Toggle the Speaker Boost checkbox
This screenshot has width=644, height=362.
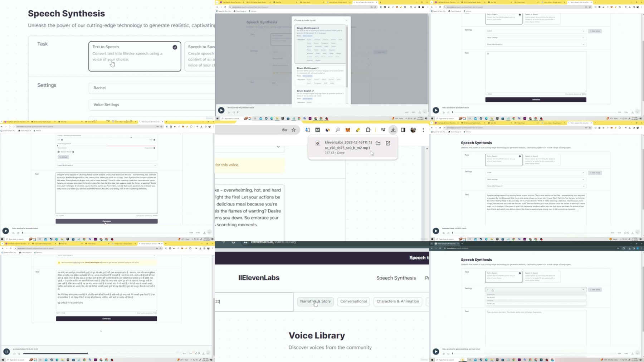click(59, 152)
